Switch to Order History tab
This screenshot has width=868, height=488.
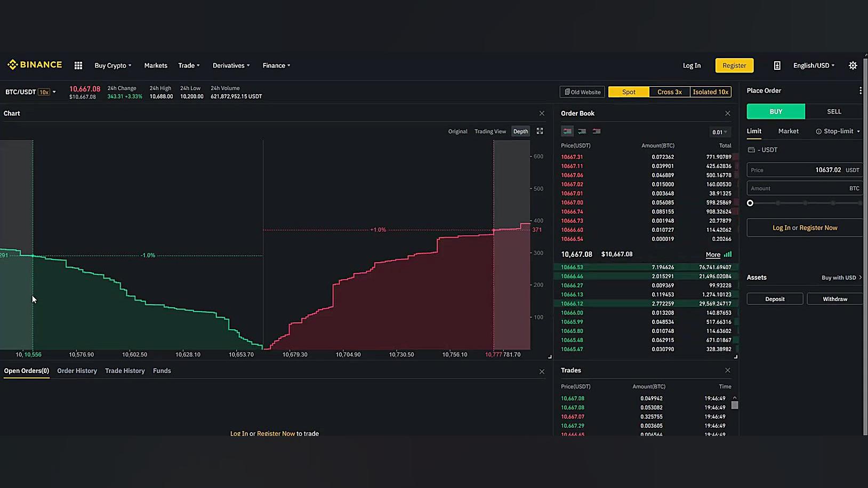(77, 371)
